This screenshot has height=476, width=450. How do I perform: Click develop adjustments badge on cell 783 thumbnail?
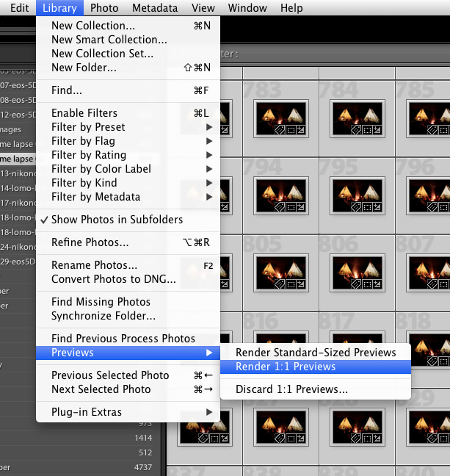[x=301, y=131]
